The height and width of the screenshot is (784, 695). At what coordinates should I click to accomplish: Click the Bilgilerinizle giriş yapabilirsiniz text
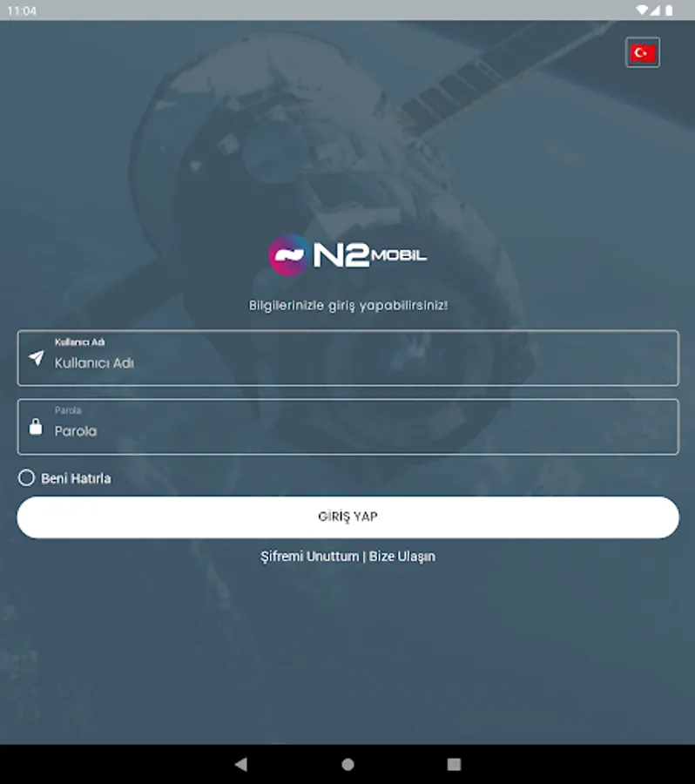point(348,306)
